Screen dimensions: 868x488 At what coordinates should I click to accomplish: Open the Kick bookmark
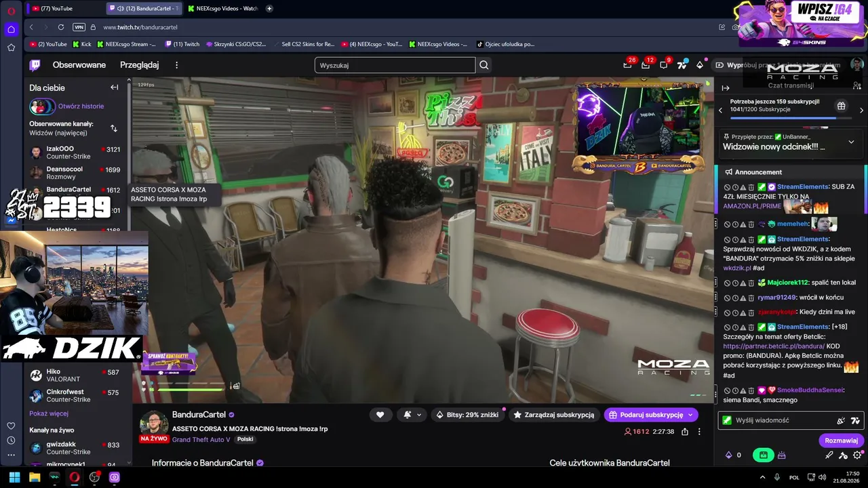[x=81, y=44]
